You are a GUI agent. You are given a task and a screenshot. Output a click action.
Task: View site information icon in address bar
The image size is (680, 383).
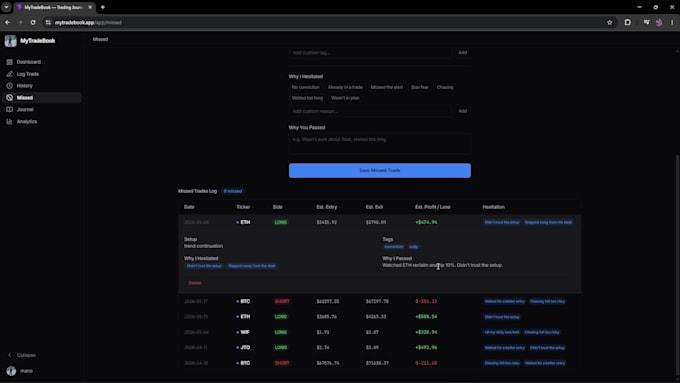[48, 22]
